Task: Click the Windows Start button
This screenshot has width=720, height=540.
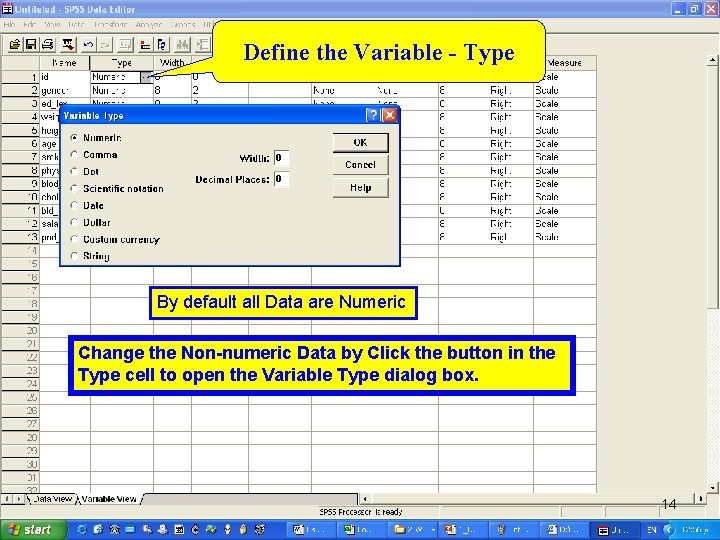Action: 31,530
